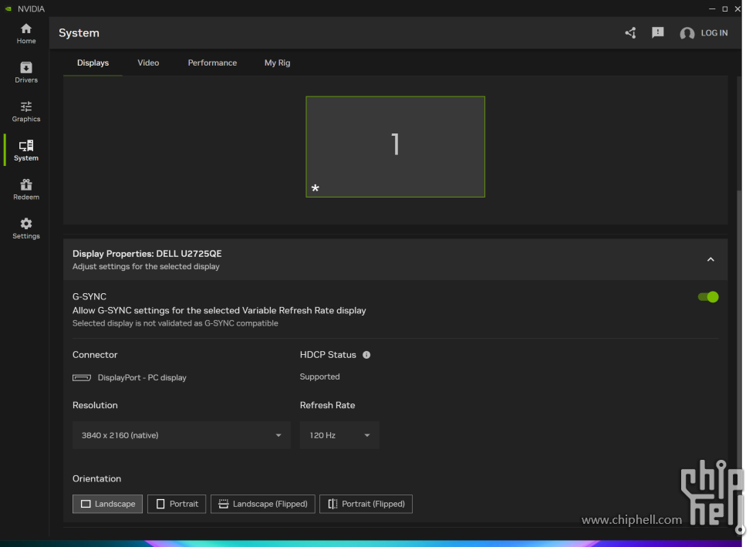Click the 'Display Properties: DELL U2725QE' heading
Screen dimensions: 756x547
click(147, 254)
